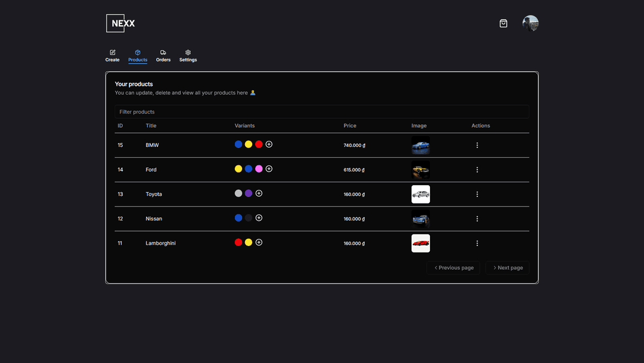Add a variant to the BMW row
The width and height of the screenshot is (644, 363).
pos(269,144)
